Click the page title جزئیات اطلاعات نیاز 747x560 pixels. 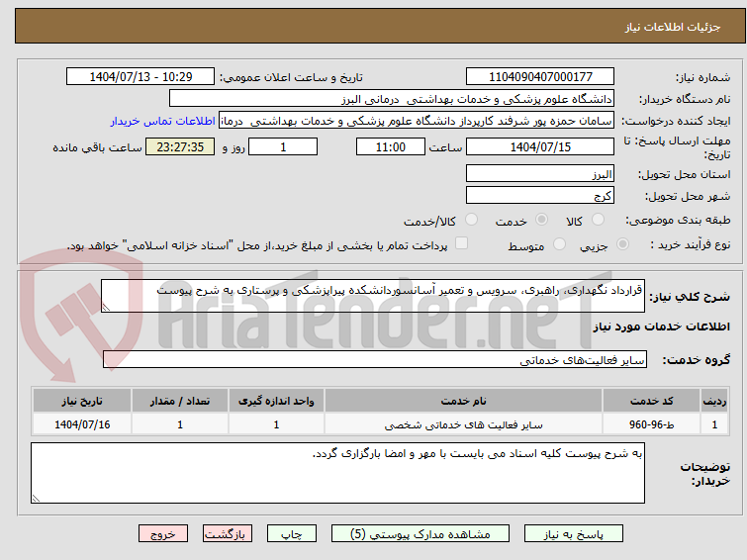[673, 27]
